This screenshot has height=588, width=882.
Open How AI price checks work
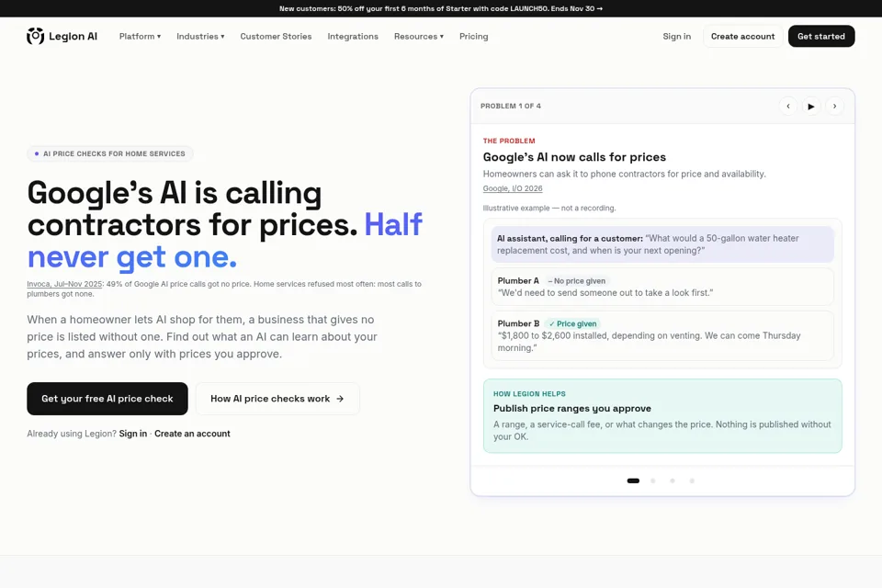click(x=277, y=399)
